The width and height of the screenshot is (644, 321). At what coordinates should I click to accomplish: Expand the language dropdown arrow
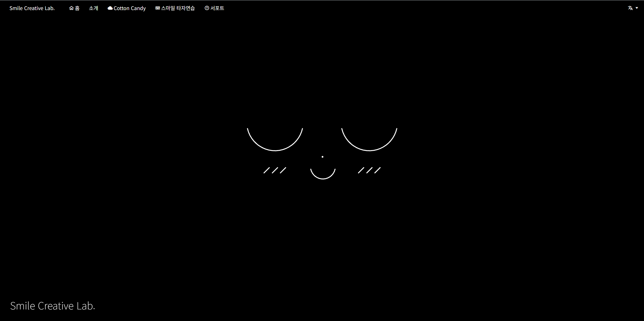pyautogui.click(x=637, y=8)
